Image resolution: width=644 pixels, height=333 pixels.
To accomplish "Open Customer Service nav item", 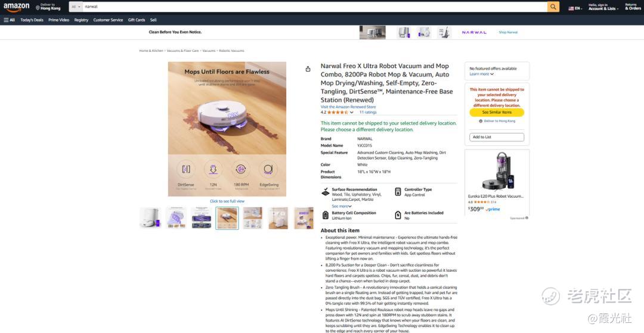I will pyautogui.click(x=108, y=20).
